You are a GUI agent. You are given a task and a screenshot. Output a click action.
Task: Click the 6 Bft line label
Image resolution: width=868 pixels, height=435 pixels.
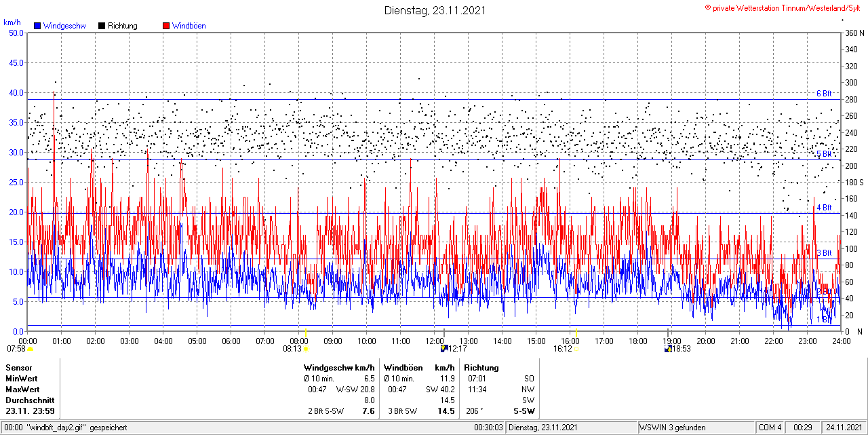pos(824,94)
